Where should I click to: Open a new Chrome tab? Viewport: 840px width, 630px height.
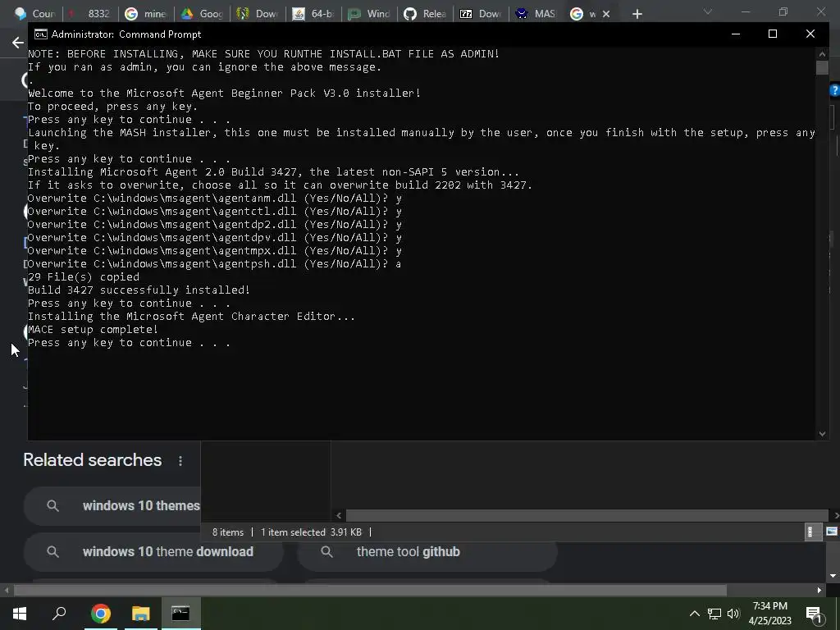click(x=637, y=14)
